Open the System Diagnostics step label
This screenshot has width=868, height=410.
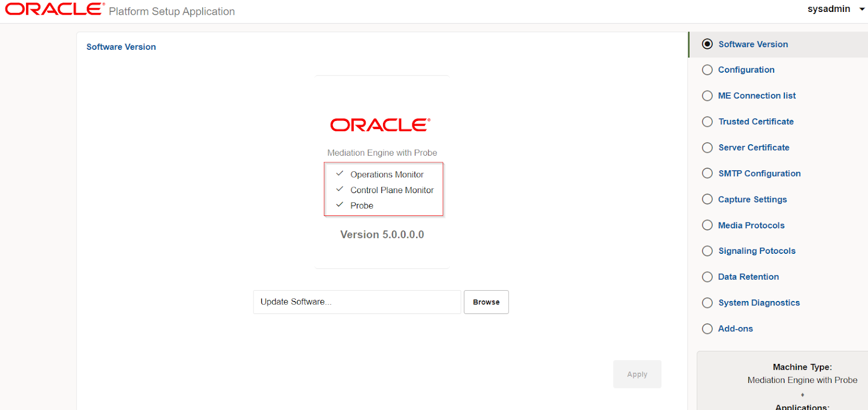(x=759, y=303)
